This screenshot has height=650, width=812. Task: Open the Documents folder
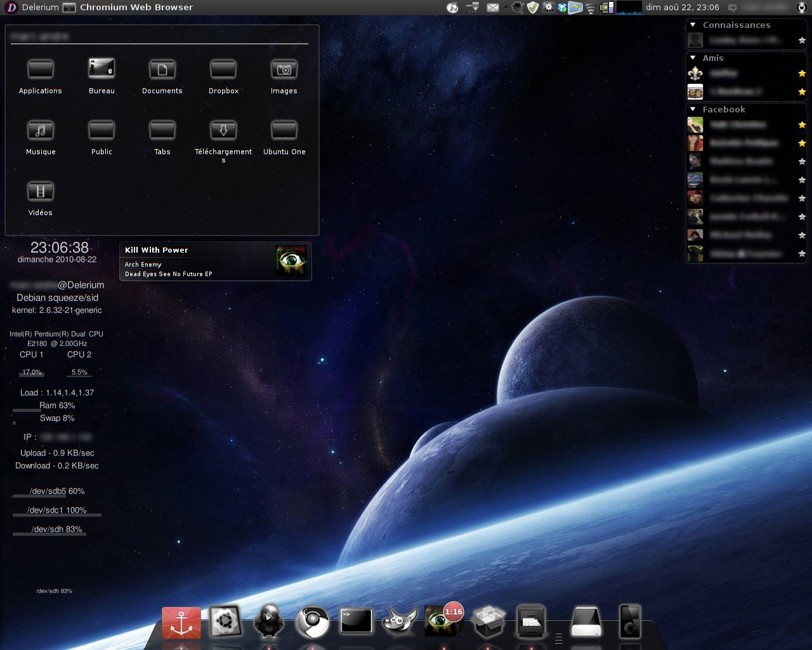pos(162,77)
